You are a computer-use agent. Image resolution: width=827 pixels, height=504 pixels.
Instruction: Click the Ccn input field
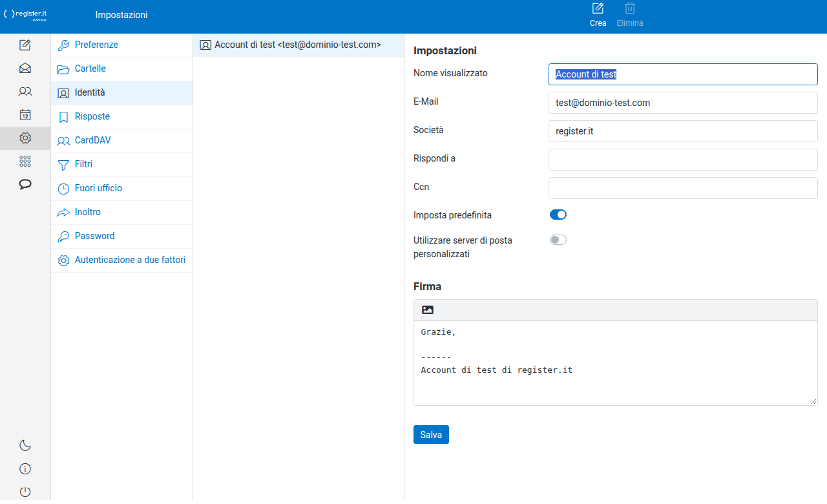click(683, 188)
